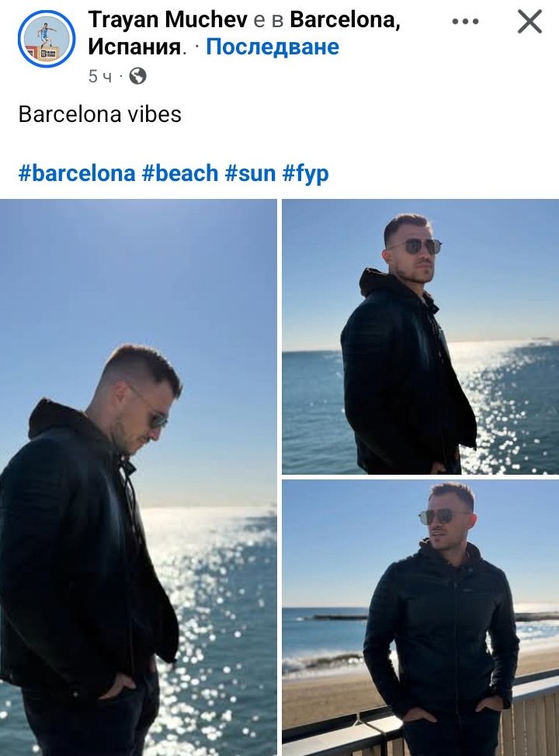Open the #sun hashtag
559x756 pixels.
click(x=250, y=173)
